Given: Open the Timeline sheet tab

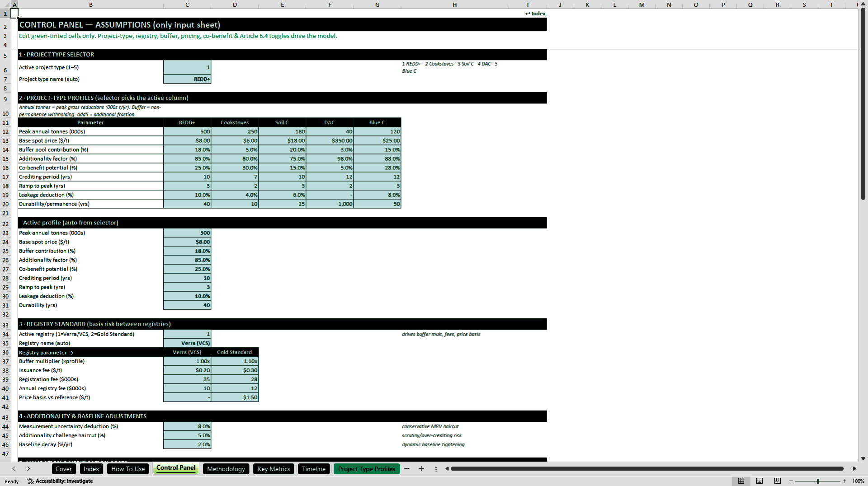Looking at the screenshot, I should pos(314,469).
